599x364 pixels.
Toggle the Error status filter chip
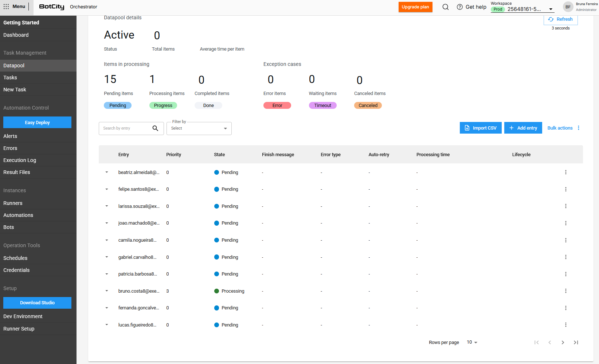277,106
